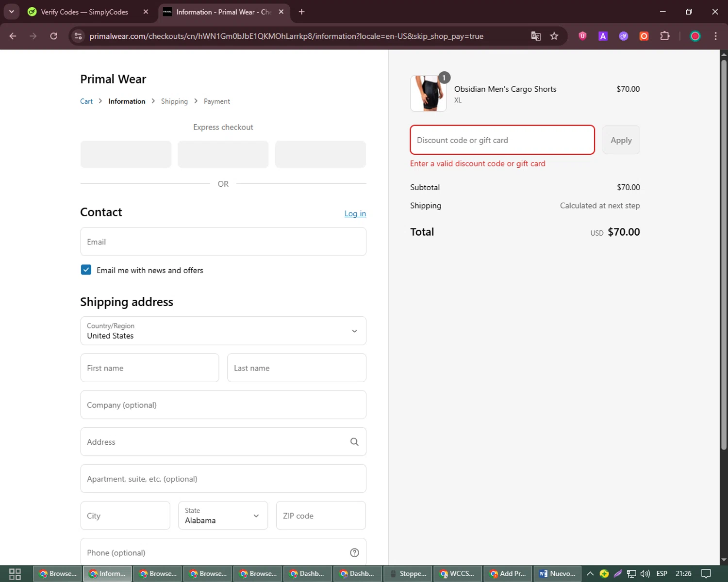Select the Payment breadcrumb step
This screenshot has width=728, height=582.
coord(217,101)
